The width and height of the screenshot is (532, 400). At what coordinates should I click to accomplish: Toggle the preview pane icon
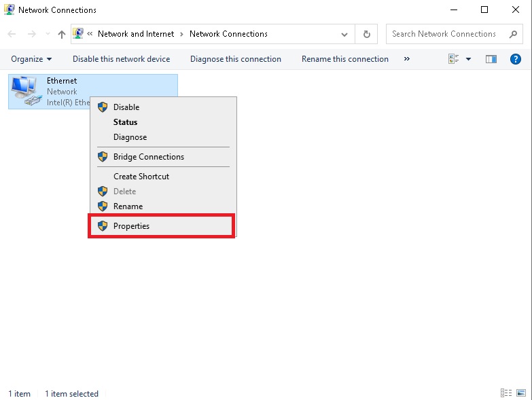pyautogui.click(x=491, y=59)
